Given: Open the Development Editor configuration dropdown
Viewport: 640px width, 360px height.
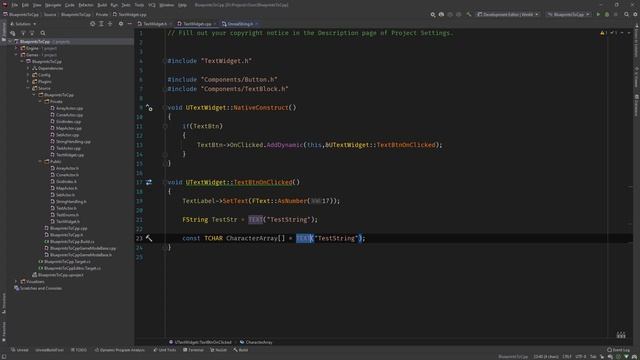Looking at the screenshot, I should [x=508, y=14].
